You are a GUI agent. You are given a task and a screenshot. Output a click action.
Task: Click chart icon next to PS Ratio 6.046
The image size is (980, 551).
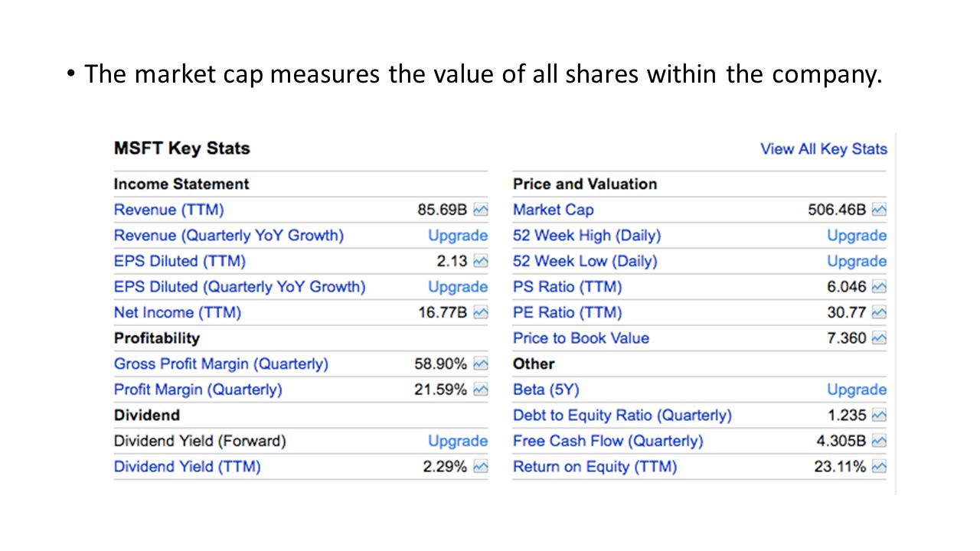[879, 287]
